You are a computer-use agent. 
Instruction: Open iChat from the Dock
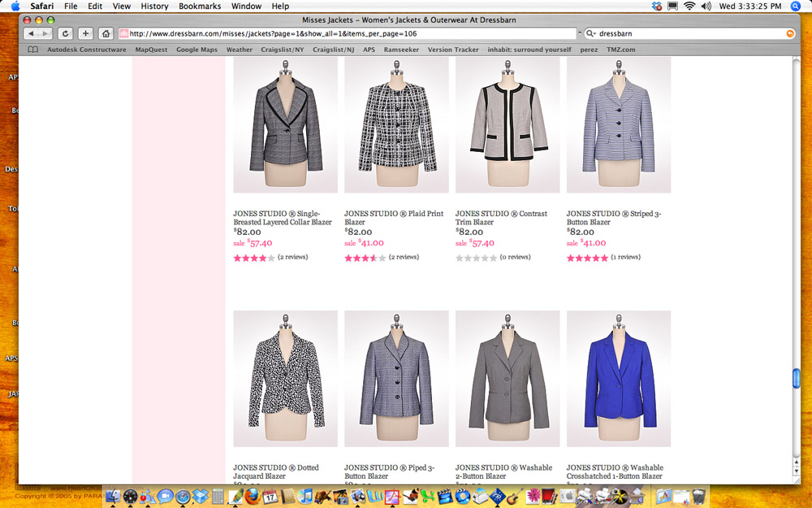(x=165, y=497)
